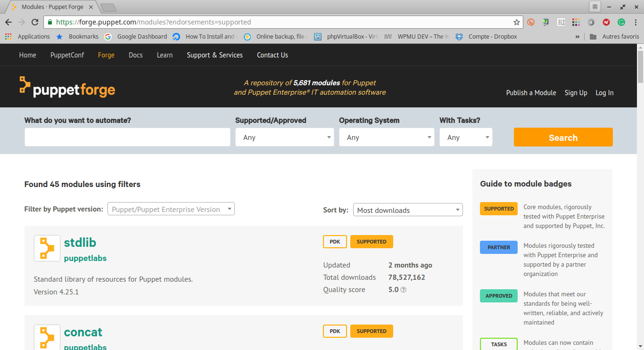Open the puppetlabs author link under stdlib
Screen dimensions: 644x350
[85, 258]
